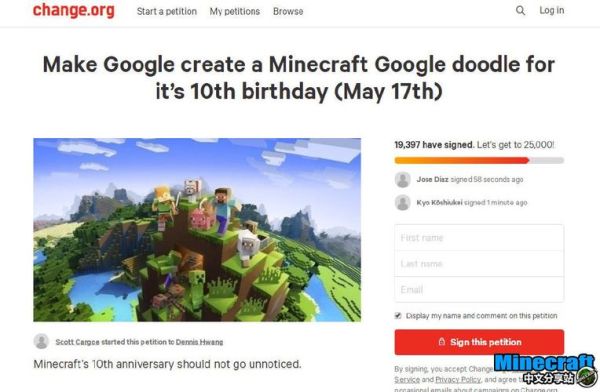Click Jose Diaz's avatar icon
The image size is (600, 392).
(x=403, y=180)
